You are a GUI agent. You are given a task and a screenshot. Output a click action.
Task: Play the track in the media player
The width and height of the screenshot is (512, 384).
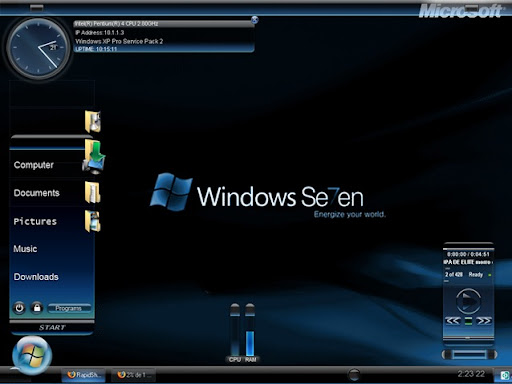tap(468, 301)
